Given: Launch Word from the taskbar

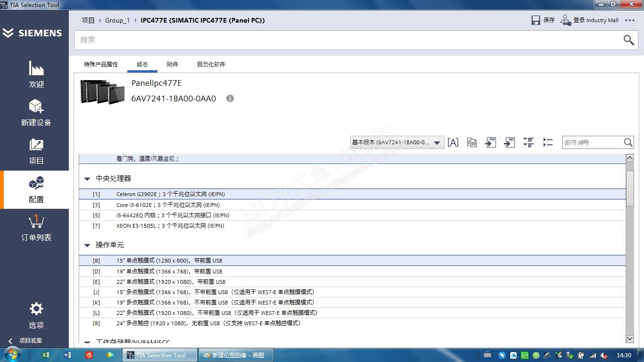Looking at the screenshot, I should tap(67, 355).
